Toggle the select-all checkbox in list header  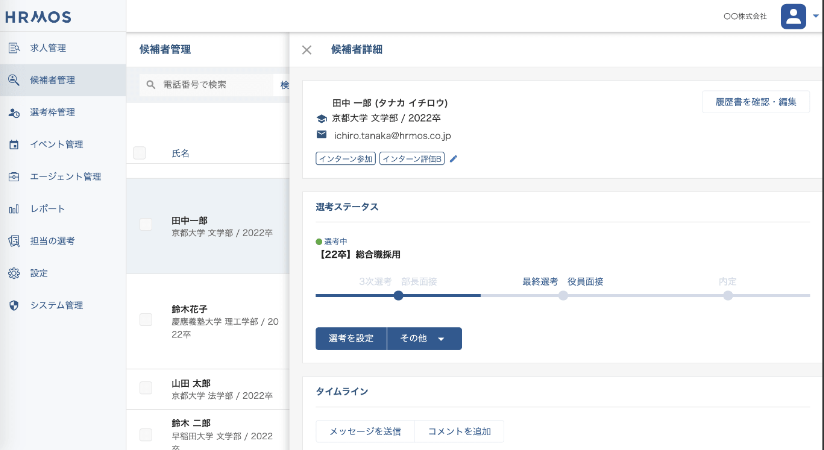click(139, 153)
